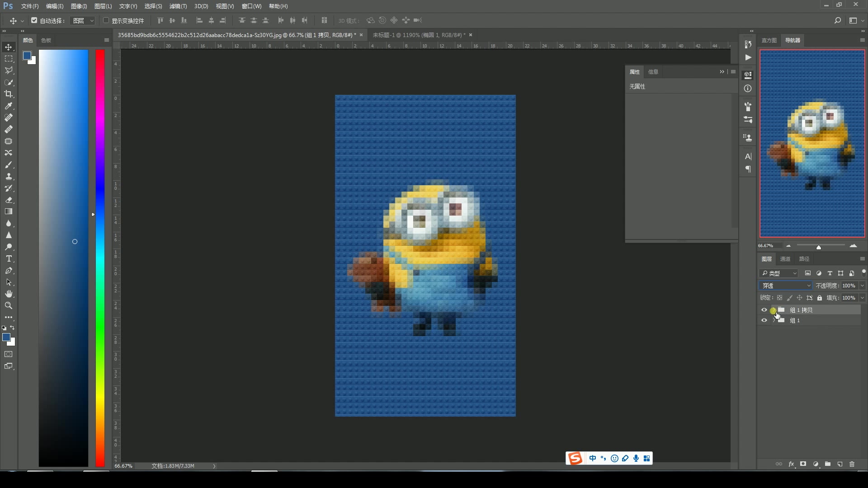This screenshot has height=488, width=868.
Task: Enable 显示变换控件 checkbox
Action: point(106,20)
